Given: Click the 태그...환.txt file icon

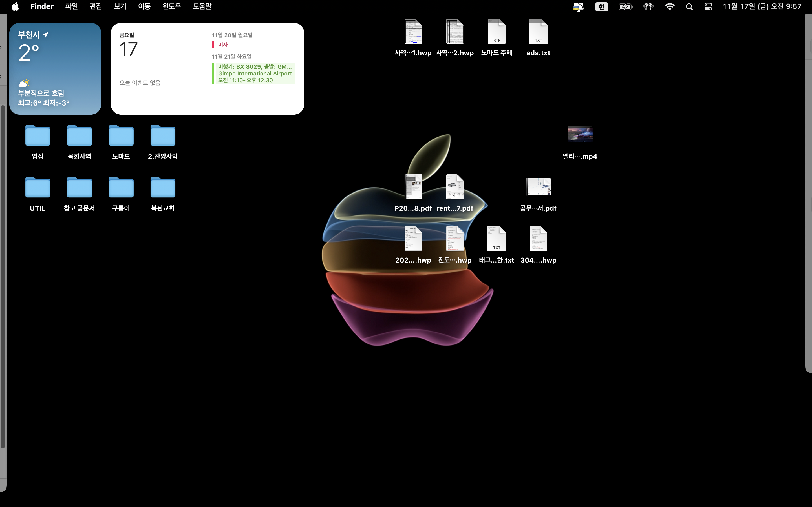Looking at the screenshot, I should 497,239.
